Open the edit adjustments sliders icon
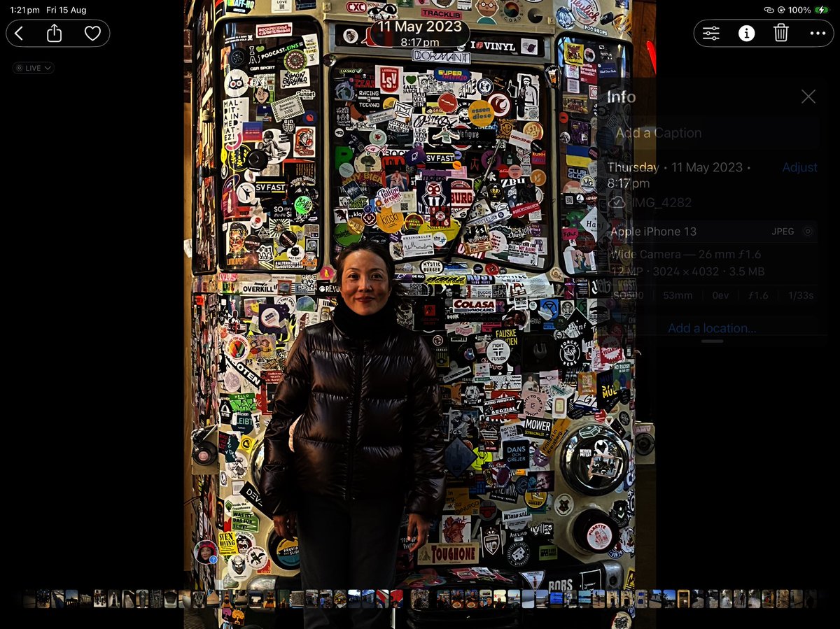Screen dimensions: 840x629 click(x=711, y=33)
